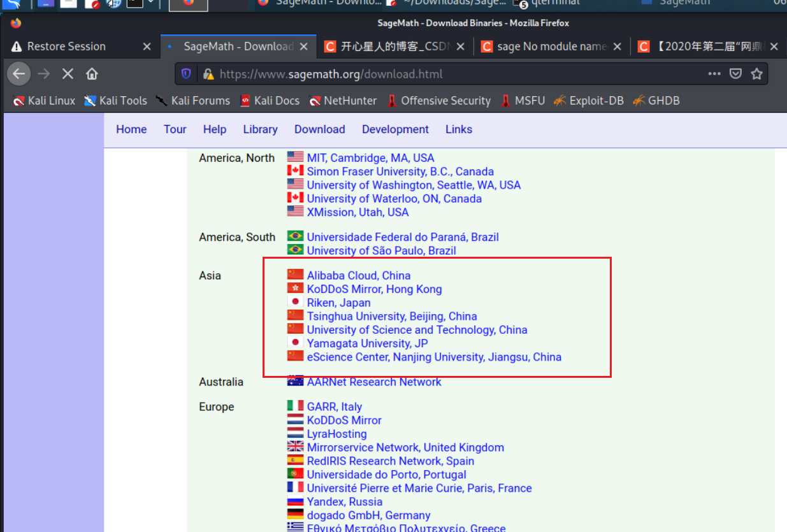Image resolution: width=787 pixels, height=532 pixels.
Task: Open tracking protection shield panel
Action: [186, 74]
